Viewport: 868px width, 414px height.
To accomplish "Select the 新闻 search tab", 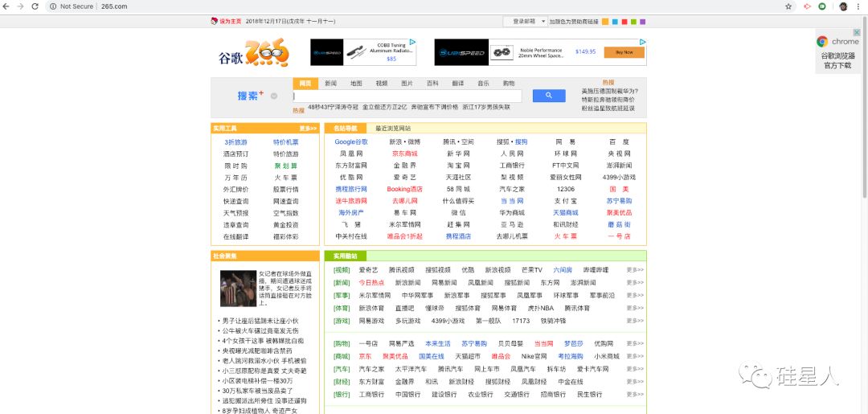I will (330, 84).
